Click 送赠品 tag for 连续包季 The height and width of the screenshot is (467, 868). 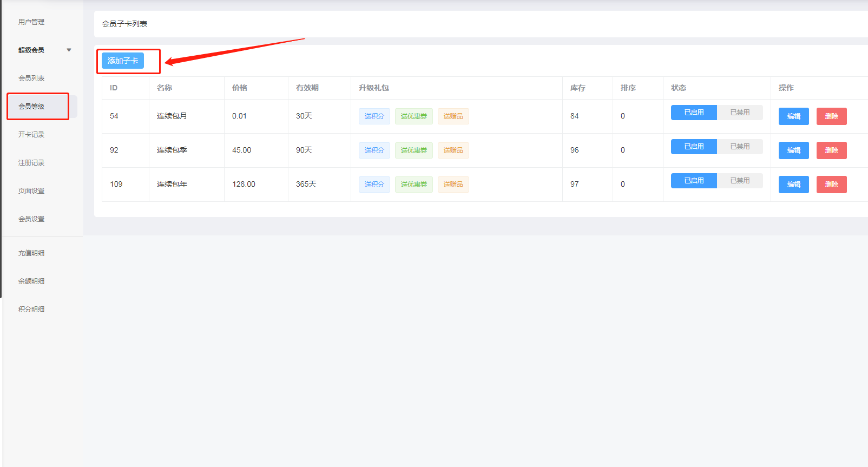(x=453, y=150)
